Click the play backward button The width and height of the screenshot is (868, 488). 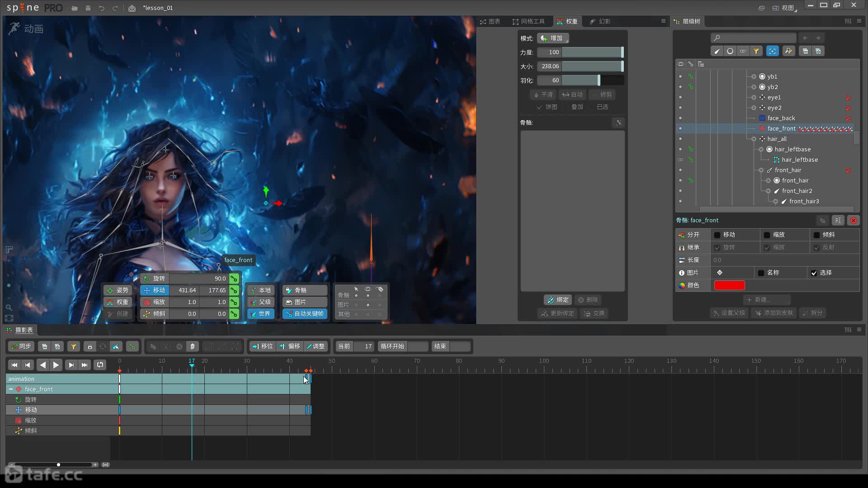coord(43,365)
